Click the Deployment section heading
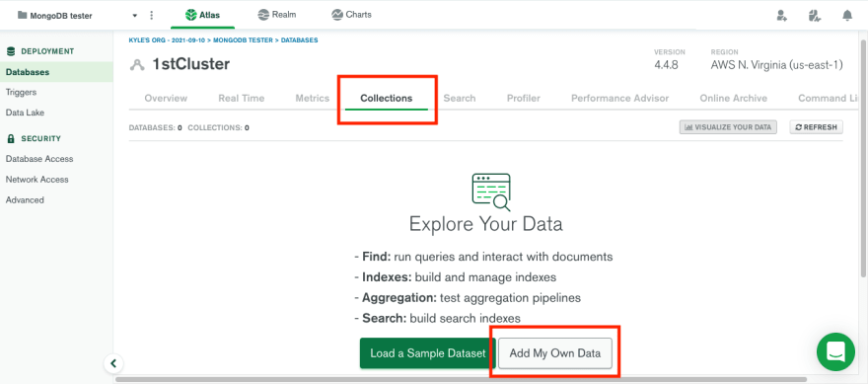868x384 pixels. click(x=39, y=51)
